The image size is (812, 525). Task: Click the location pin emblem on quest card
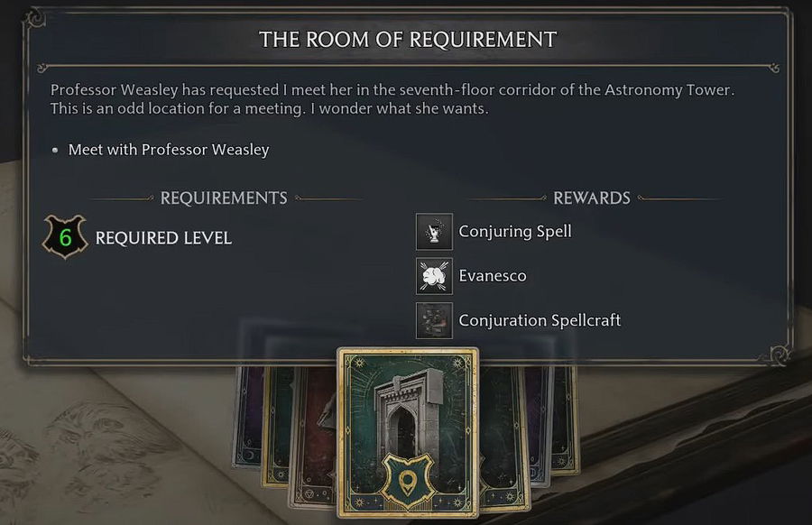pos(410,479)
